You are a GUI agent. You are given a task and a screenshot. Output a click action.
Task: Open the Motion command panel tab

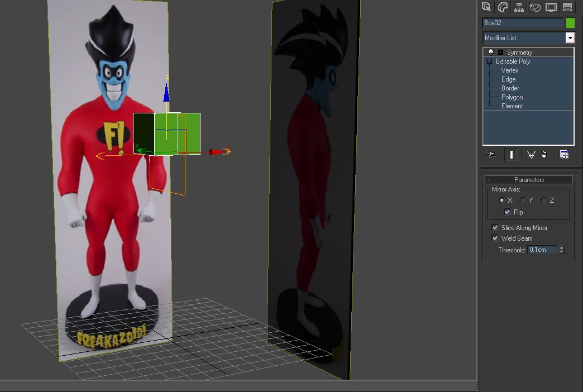pos(535,7)
